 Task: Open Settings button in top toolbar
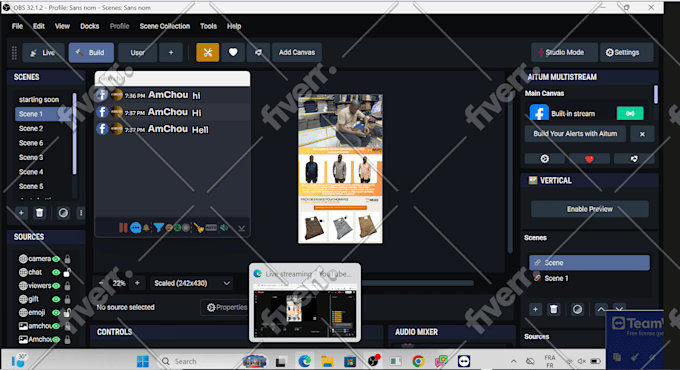point(627,52)
